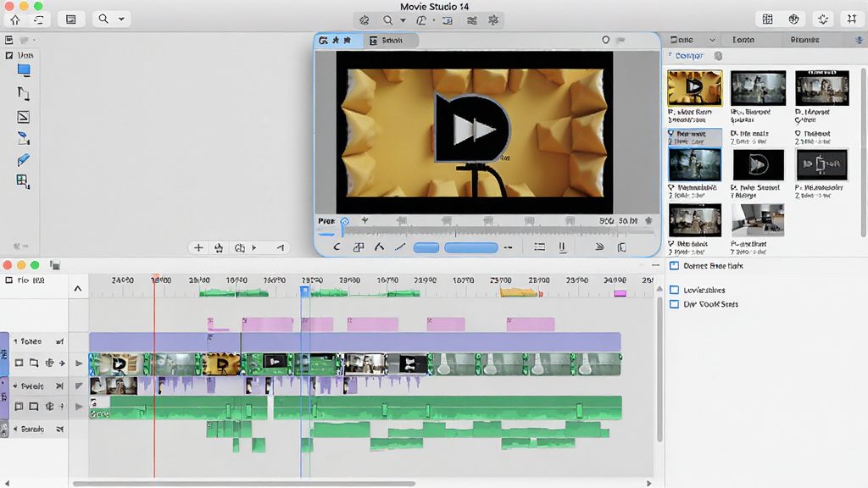This screenshot has width=868, height=488.
Task: Click the short blue pill button under preview
Action: pos(426,248)
